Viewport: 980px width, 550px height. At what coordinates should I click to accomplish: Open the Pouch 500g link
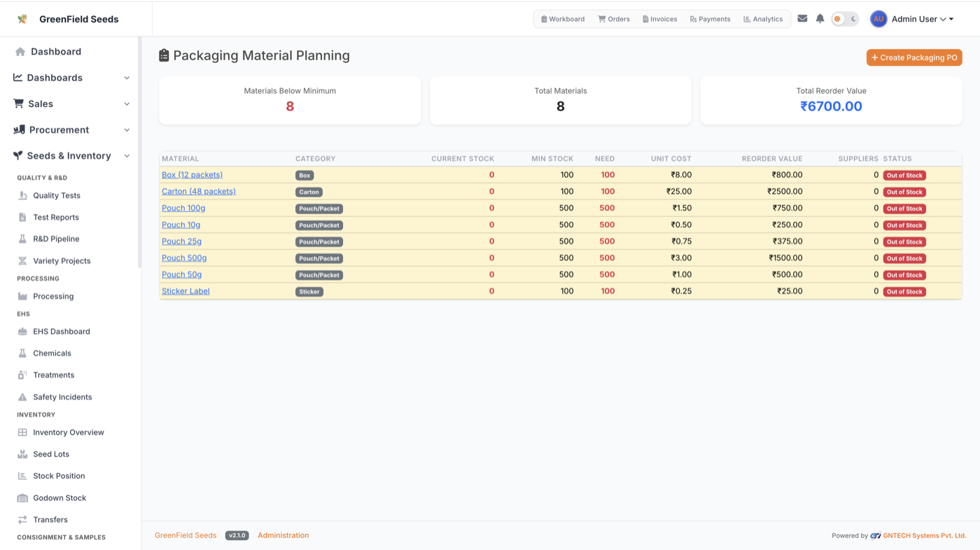pos(184,258)
